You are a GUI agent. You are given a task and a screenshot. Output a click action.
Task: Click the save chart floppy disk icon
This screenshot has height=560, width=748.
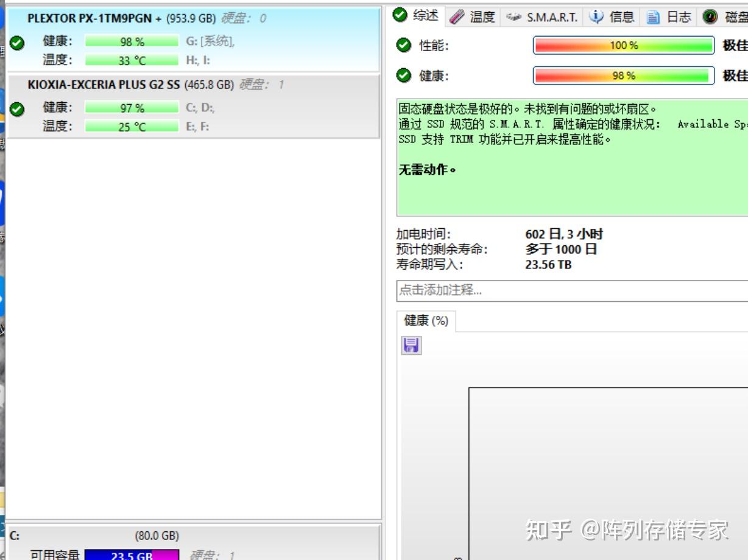pyautogui.click(x=411, y=345)
